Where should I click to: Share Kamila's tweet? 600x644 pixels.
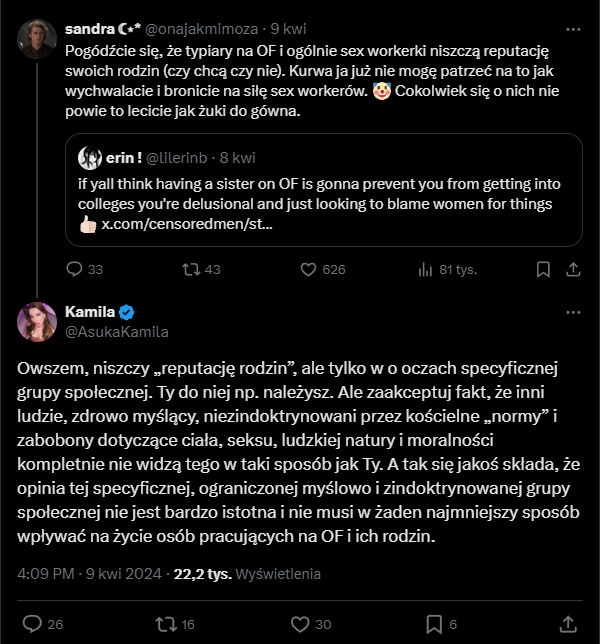coord(568,624)
